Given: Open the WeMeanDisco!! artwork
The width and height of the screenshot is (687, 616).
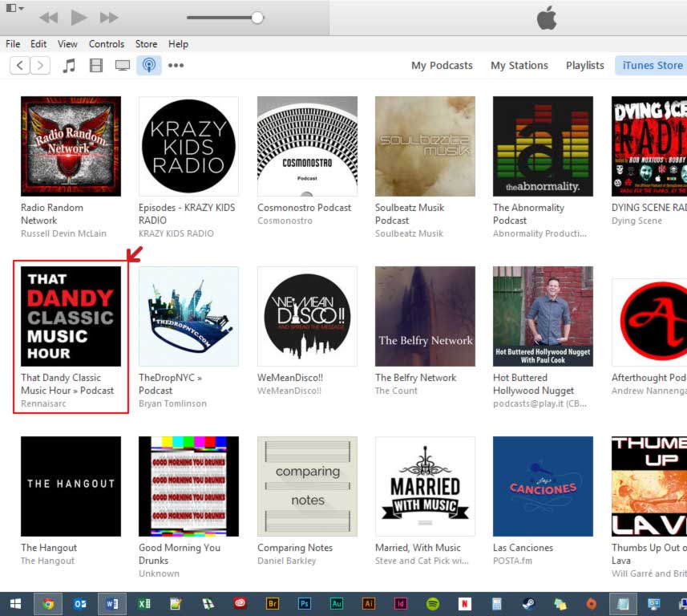Looking at the screenshot, I should click(307, 317).
